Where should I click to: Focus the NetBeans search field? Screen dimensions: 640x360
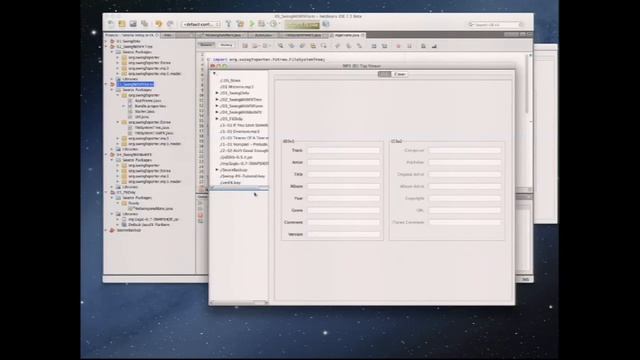(495, 24)
